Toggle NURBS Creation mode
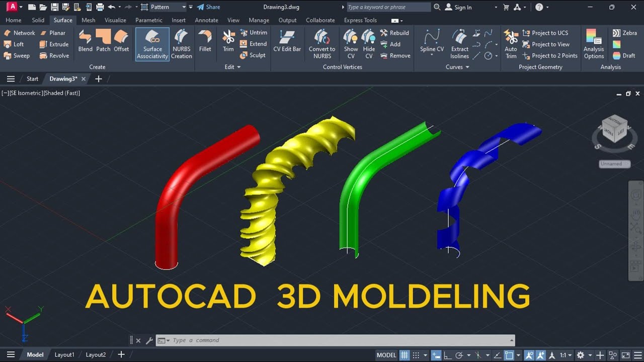The width and height of the screenshot is (644, 362). (181, 44)
